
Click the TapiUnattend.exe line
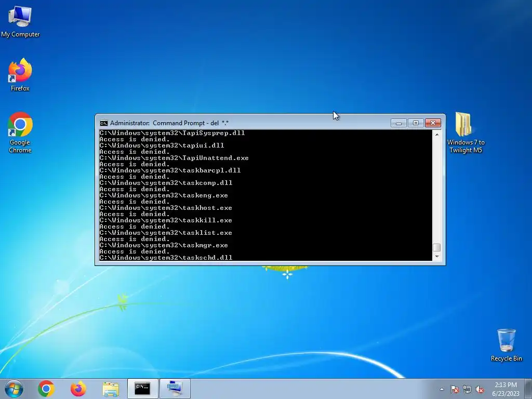pyautogui.click(x=174, y=158)
